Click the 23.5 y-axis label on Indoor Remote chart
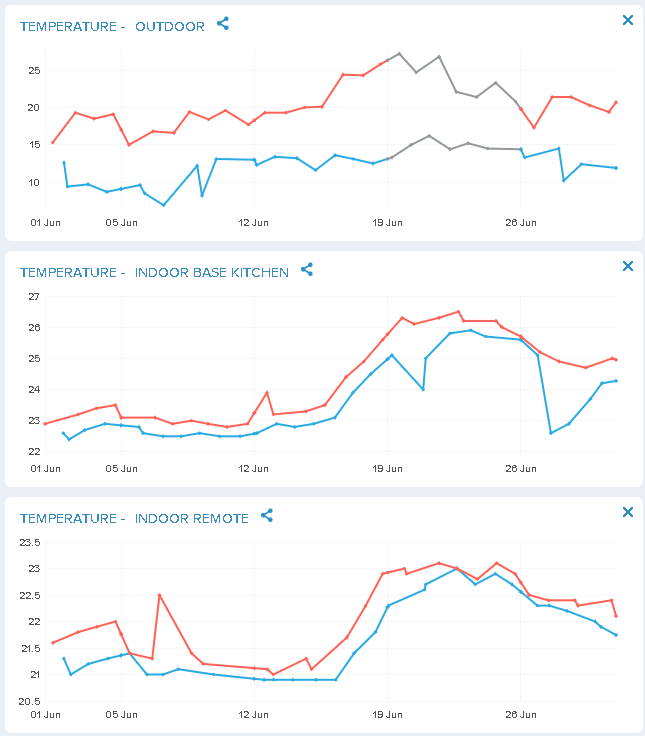 click(x=31, y=543)
